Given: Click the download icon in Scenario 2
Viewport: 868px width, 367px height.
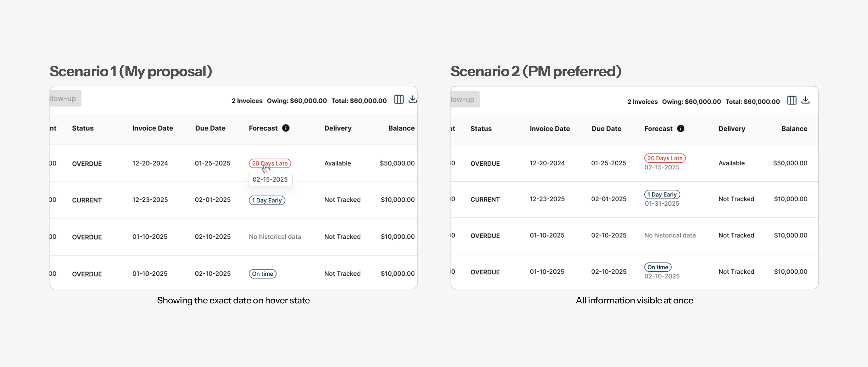Looking at the screenshot, I should [x=805, y=100].
